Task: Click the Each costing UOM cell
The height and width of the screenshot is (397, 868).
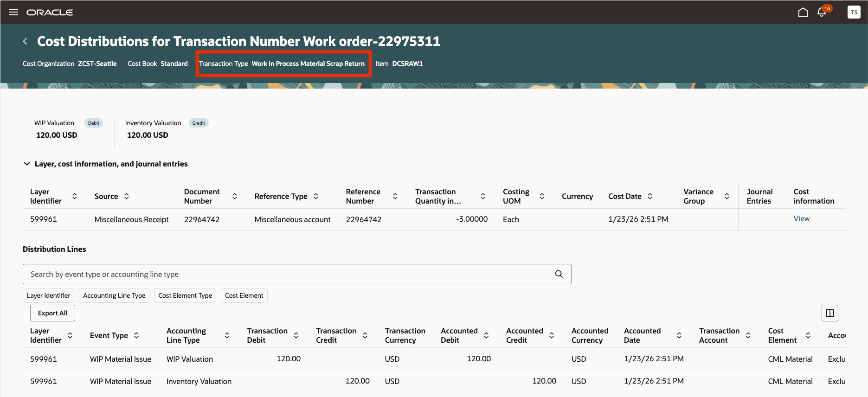Action: pyautogui.click(x=511, y=219)
